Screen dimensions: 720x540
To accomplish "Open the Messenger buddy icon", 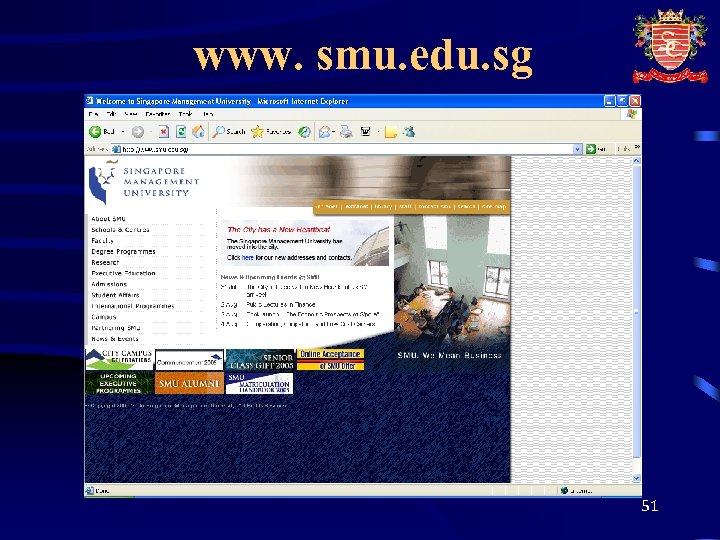I will click(x=409, y=132).
